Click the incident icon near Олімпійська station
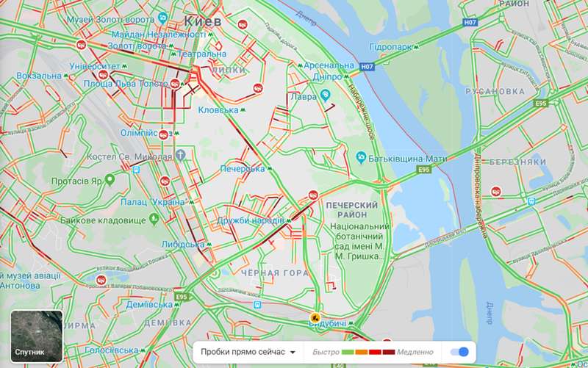This screenshot has height=368, width=588. pos(163,134)
